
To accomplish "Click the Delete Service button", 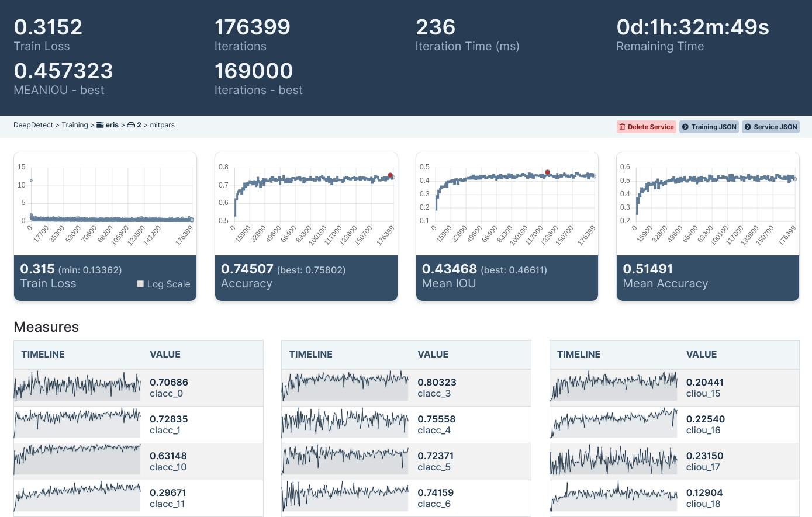I will (647, 127).
